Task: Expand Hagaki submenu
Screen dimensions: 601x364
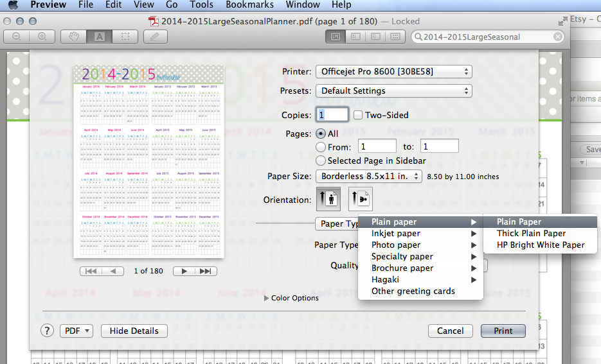Action: [x=420, y=279]
